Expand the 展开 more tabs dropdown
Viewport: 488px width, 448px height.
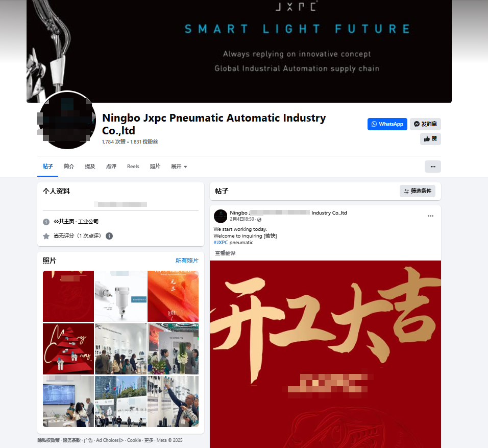coord(179,167)
